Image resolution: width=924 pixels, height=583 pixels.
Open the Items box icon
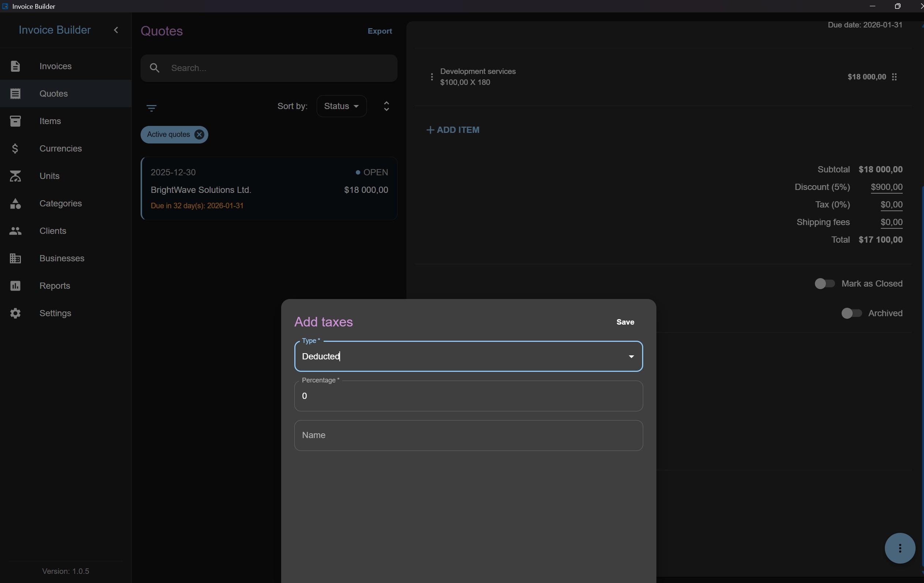[15, 121]
